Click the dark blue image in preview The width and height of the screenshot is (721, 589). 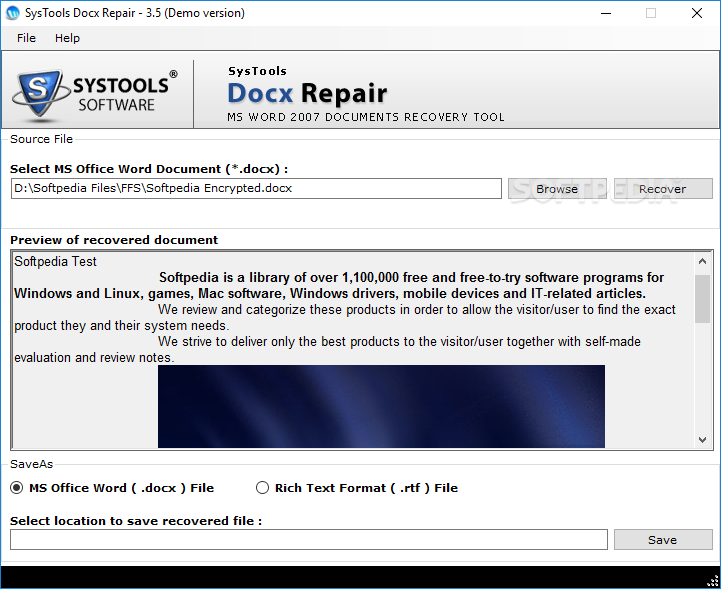click(x=381, y=406)
